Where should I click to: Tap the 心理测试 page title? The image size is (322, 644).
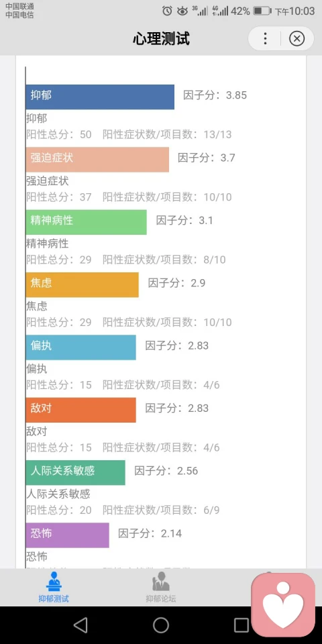click(x=161, y=39)
